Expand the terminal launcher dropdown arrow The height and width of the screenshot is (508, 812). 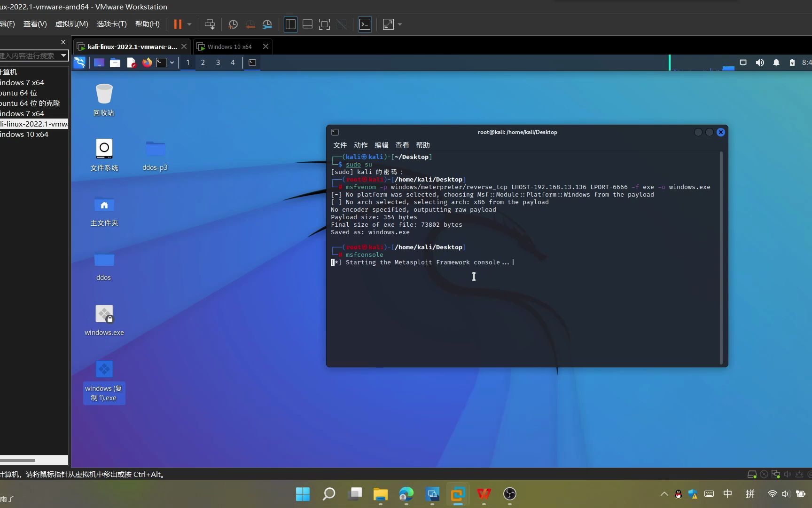172,63
